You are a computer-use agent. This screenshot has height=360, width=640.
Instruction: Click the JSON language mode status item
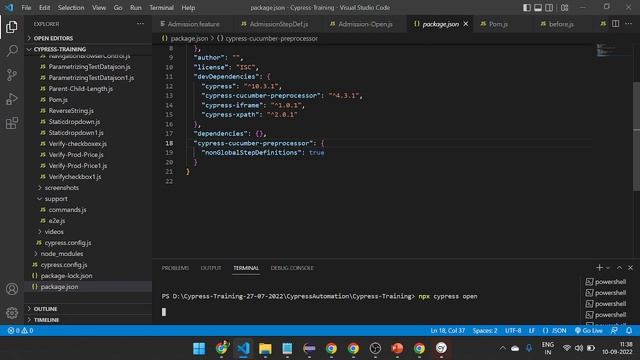pos(554,331)
